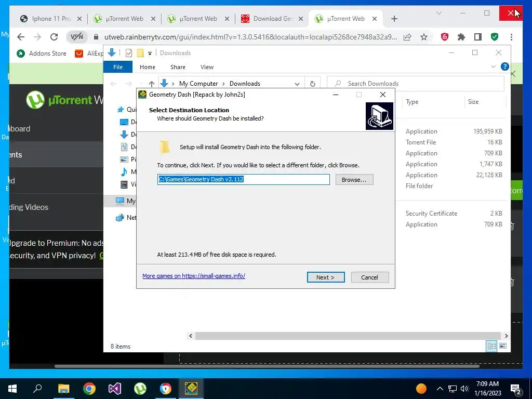Image resolution: width=532 pixels, height=399 pixels.
Task: Select the 195,959 KB Application row
Action: pyautogui.click(x=454, y=131)
